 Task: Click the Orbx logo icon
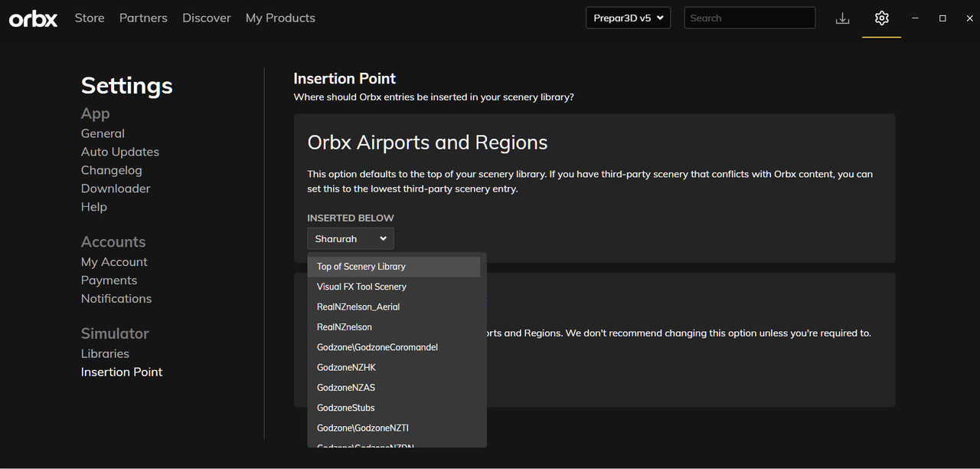pyautogui.click(x=33, y=18)
